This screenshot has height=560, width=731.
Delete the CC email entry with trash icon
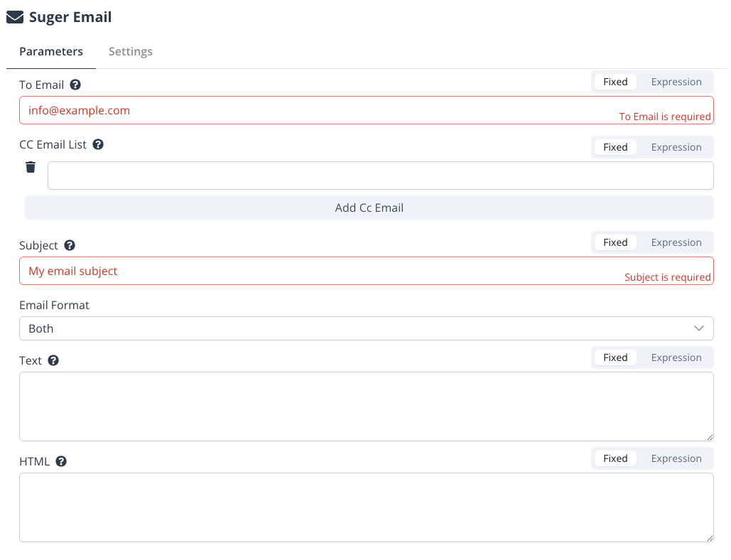pos(31,167)
